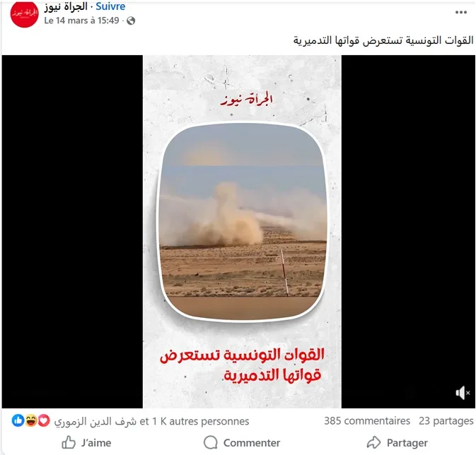The width and height of the screenshot is (476, 455).
Task: Click the Commenter speech bubble button
Action: pyautogui.click(x=242, y=443)
